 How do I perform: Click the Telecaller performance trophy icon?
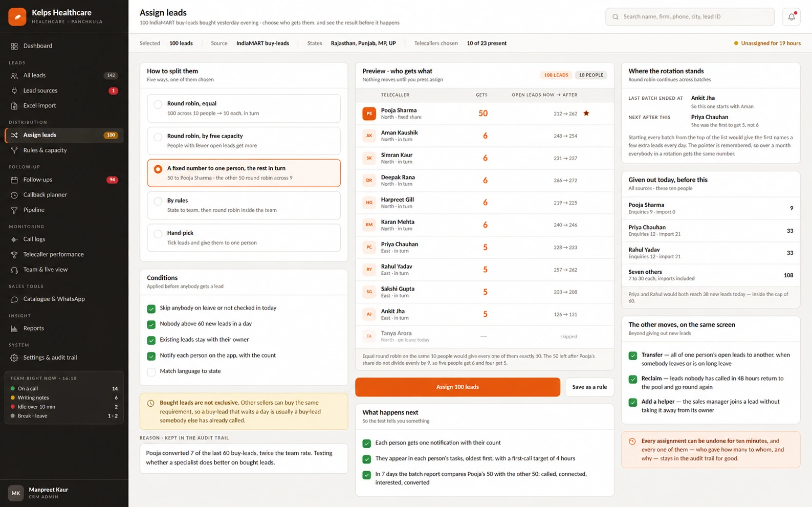click(x=14, y=255)
